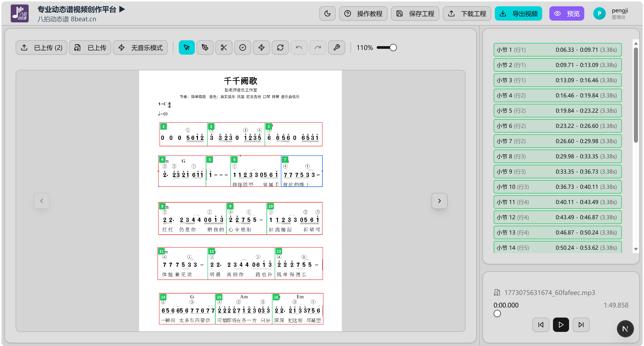Viewport: 644px width, 346px height.
Task: Toggle 预览 preview eye button
Action: point(567,13)
